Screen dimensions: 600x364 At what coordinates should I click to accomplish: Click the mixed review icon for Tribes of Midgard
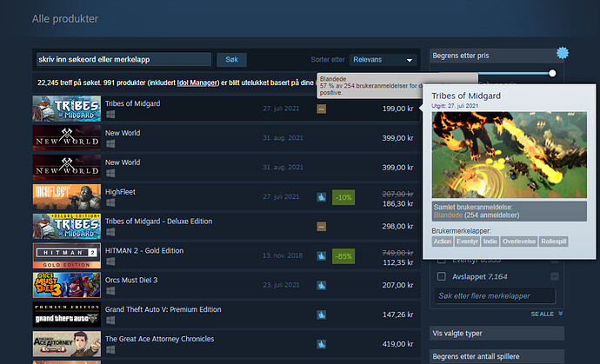pos(322,109)
